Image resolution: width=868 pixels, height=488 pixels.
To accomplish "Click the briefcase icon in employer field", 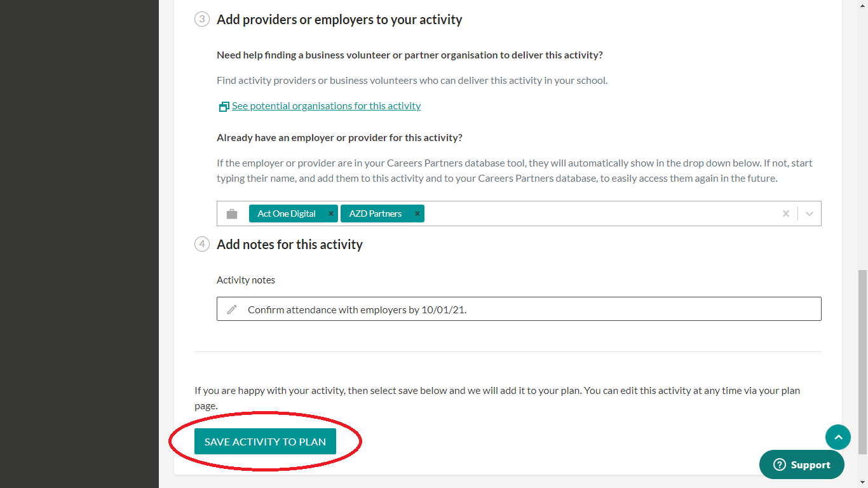I will coord(232,214).
